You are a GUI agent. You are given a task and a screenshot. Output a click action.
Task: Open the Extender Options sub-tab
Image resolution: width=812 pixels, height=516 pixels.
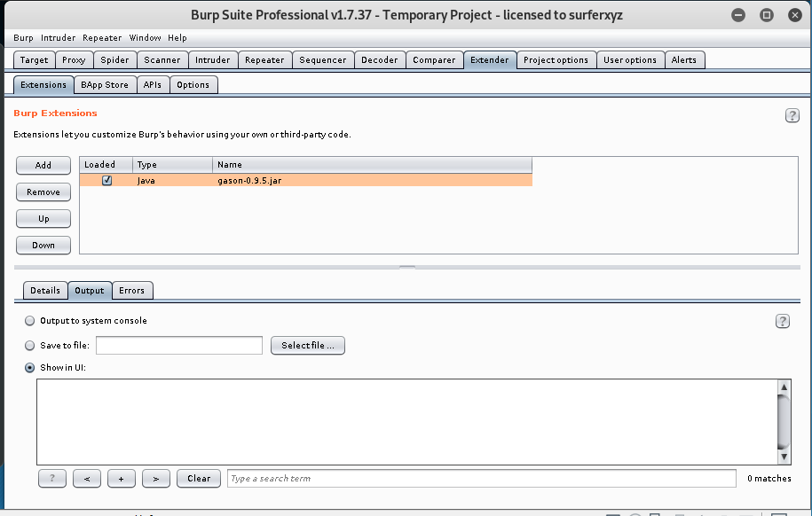pos(193,85)
